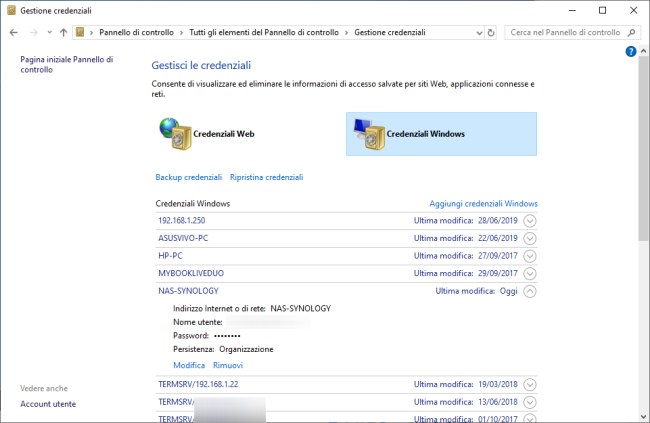
Task: Open the blue help question mark
Action: coord(631,51)
